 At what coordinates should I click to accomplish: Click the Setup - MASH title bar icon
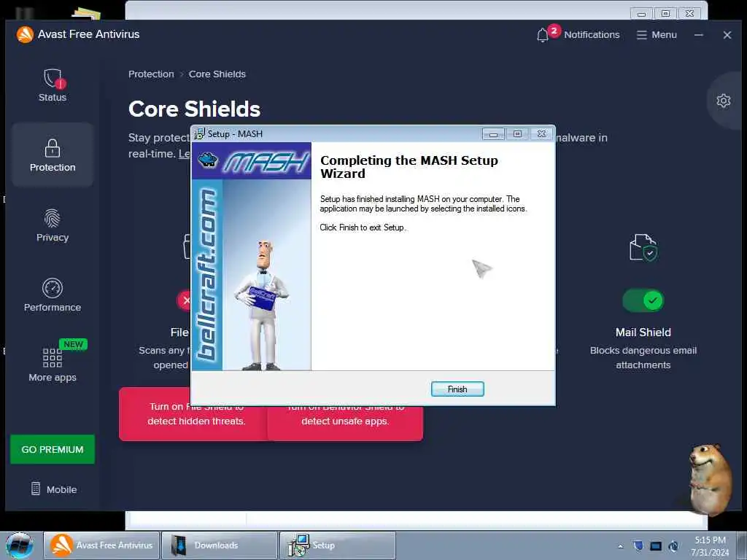tap(199, 134)
